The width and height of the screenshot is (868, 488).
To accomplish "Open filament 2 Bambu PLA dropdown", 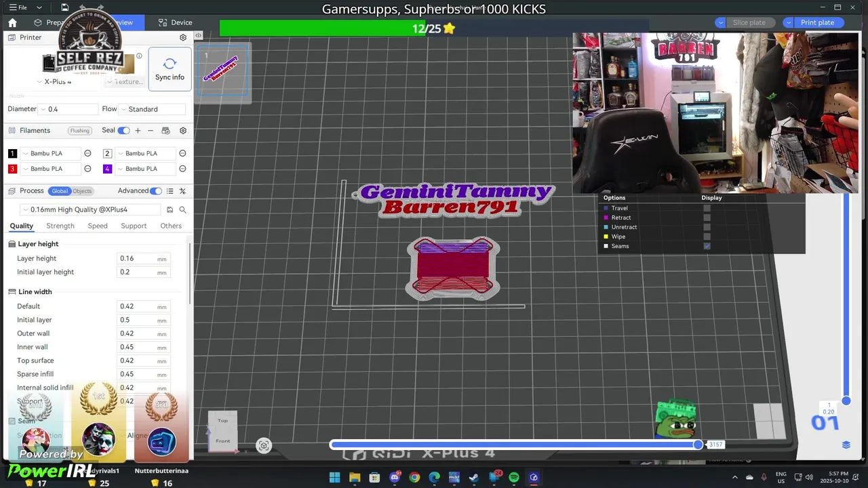I will pos(146,153).
